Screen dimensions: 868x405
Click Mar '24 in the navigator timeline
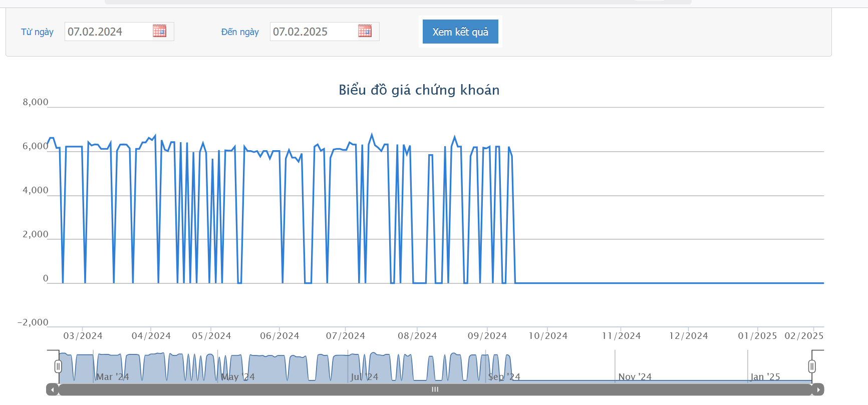point(112,377)
